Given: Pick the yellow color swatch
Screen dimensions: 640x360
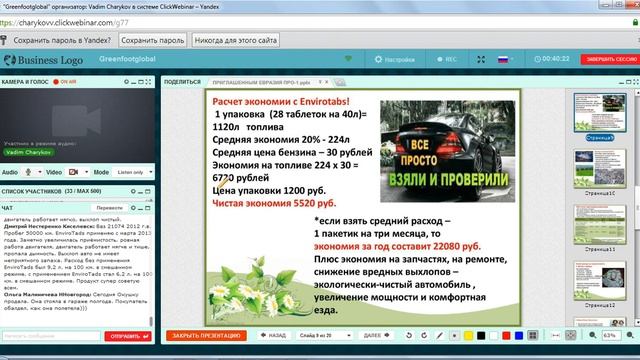Looking at the screenshot, I should [469, 336].
